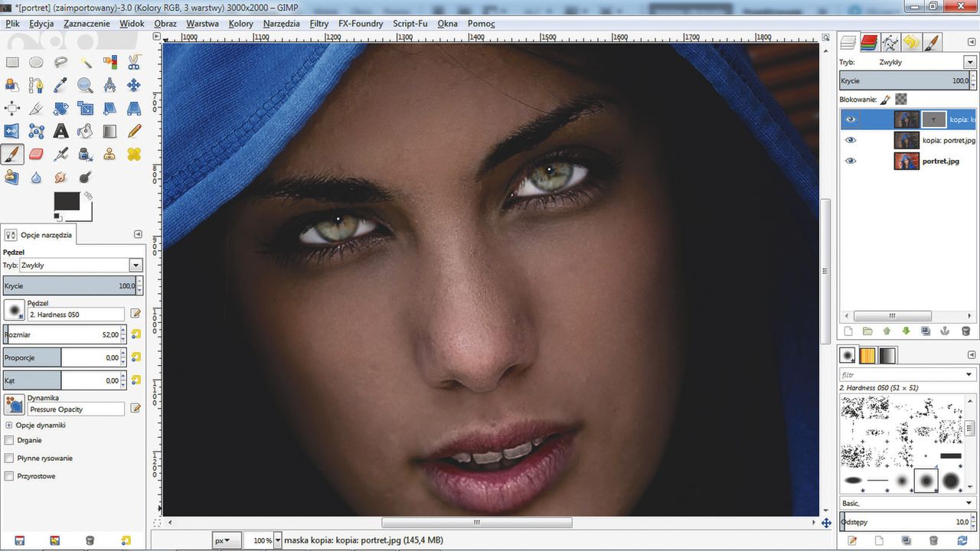Select the Paths tool

click(x=36, y=85)
